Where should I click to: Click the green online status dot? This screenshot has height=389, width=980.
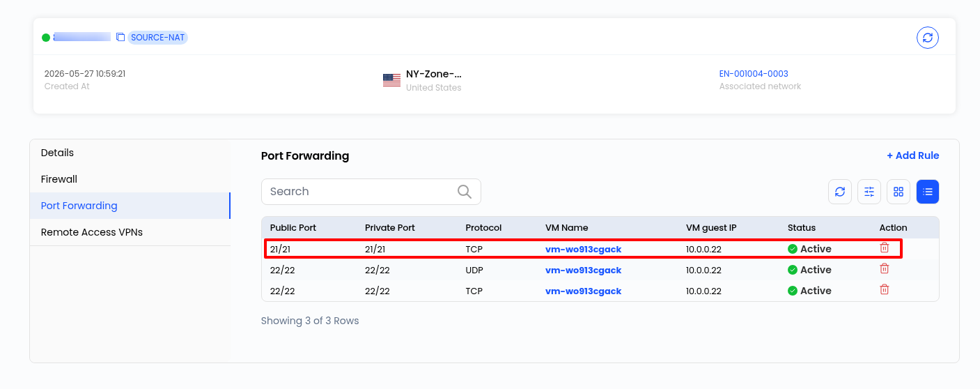tap(46, 38)
